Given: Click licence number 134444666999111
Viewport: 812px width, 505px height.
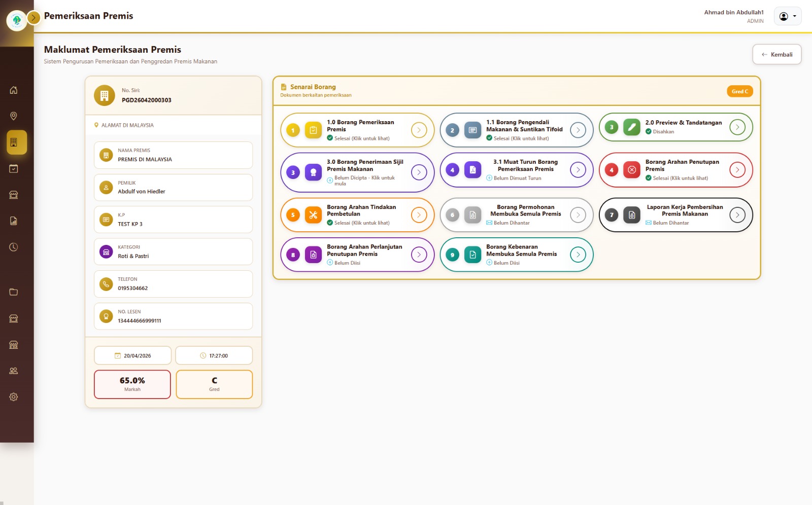Looking at the screenshot, I should click(x=140, y=321).
